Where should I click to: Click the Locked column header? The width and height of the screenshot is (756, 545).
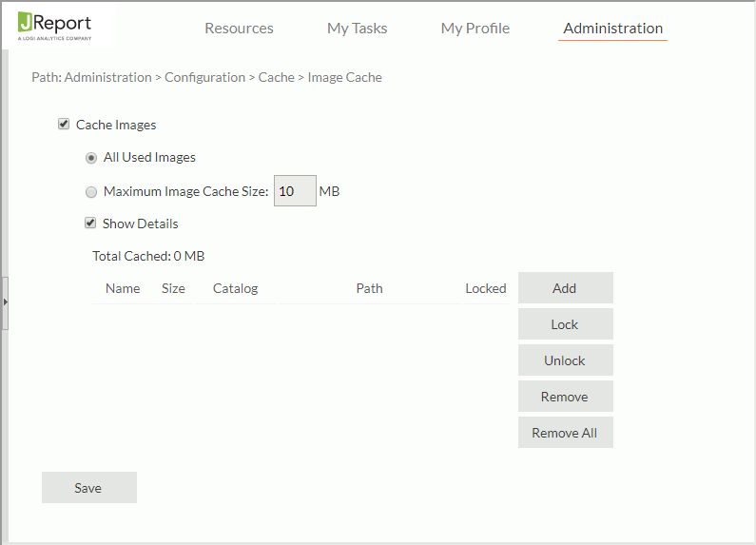[486, 288]
